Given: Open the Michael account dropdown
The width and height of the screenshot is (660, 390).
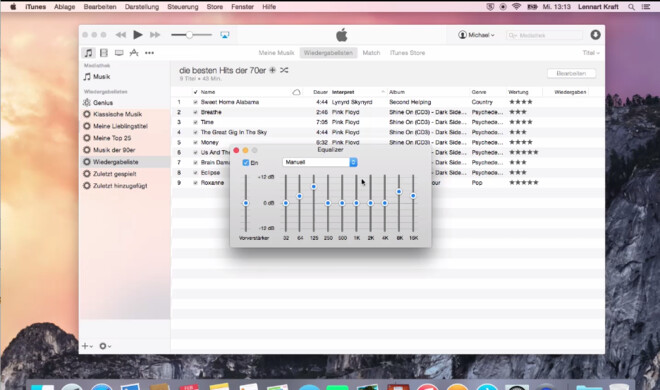Looking at the screenshot, I should pos(476,35).
